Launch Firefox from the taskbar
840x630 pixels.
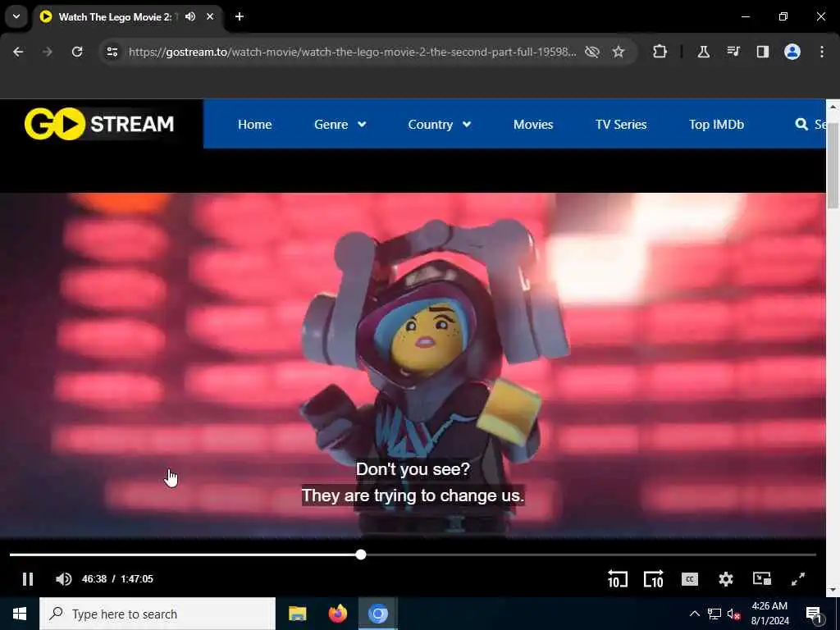click(x=337, y=614)
